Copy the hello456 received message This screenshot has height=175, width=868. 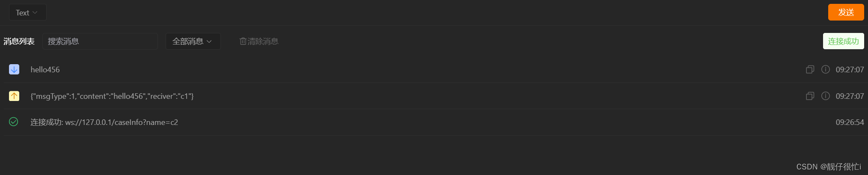coord(810,69)
